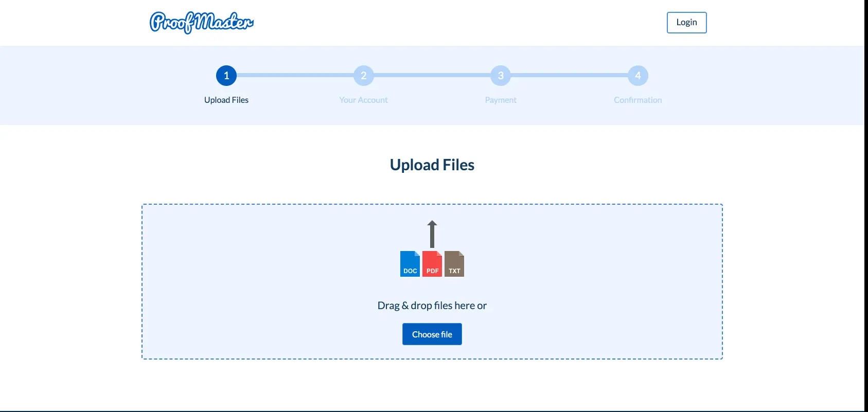
Task: Go to the Your Account step label
Action: pyautogui.click(x=363, y=100)
